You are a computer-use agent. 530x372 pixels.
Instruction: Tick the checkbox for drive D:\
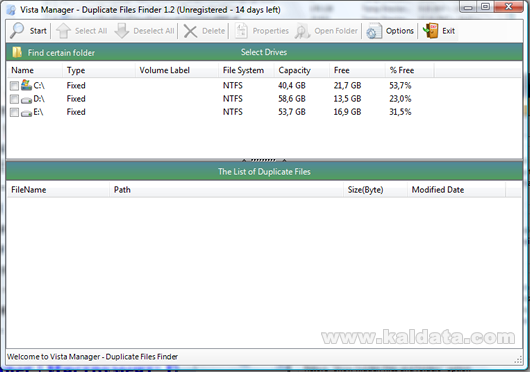14,99
